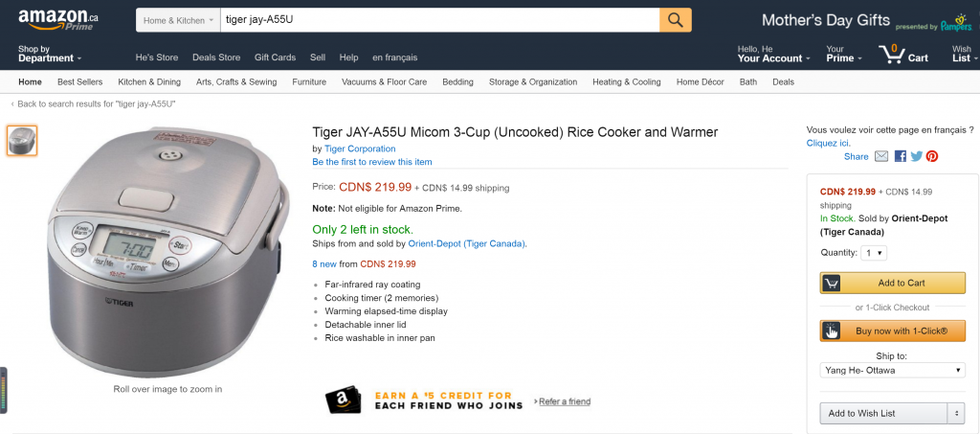The width and height of the screenshot is (980, 434).
Task: Select the rice cooker thumbnail image
Action: (x=22, y=141)
